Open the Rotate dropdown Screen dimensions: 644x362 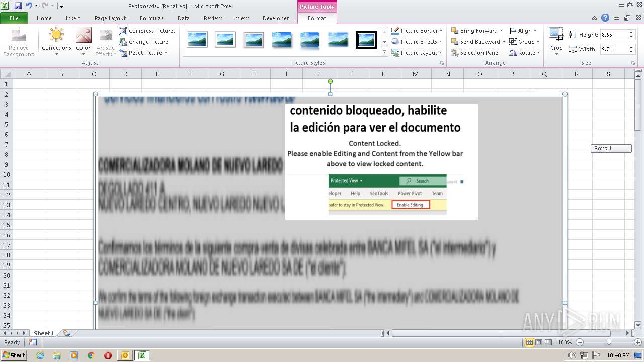524,53
